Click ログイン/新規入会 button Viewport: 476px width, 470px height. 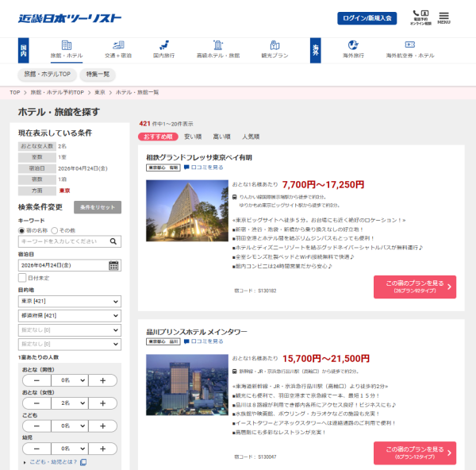pyautogui.click(x=367, y=18)
